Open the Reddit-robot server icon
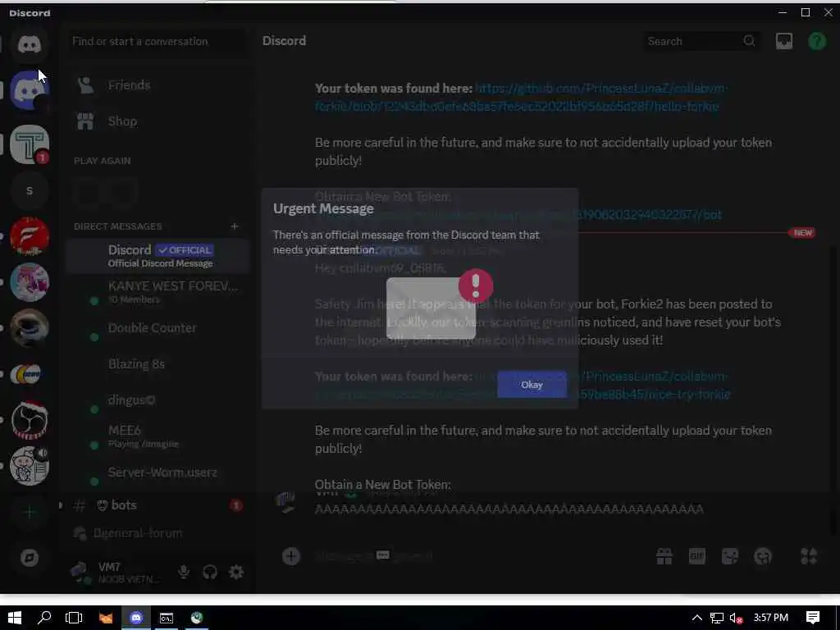The image size is (840, 630). (x=30, y=466)
